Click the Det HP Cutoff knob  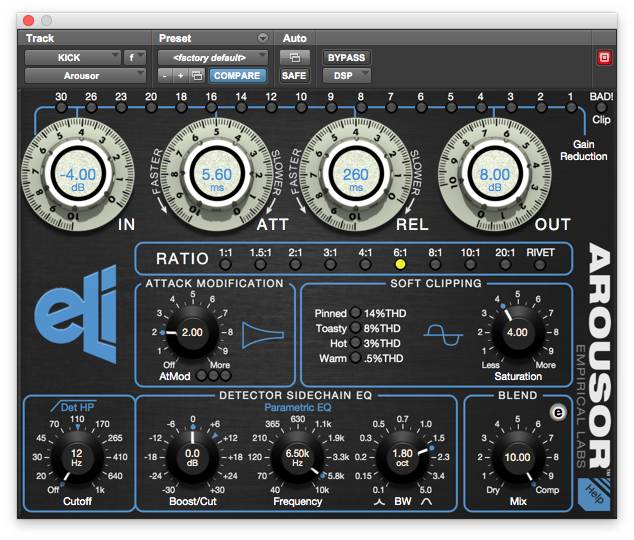pyautogui.click(x=77, y=457)
